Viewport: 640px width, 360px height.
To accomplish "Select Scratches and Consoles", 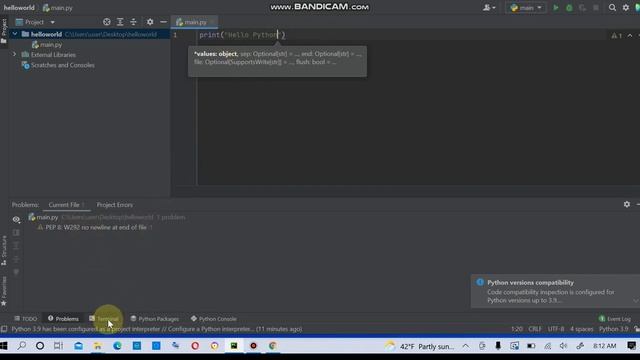I will tap(58, 65).
